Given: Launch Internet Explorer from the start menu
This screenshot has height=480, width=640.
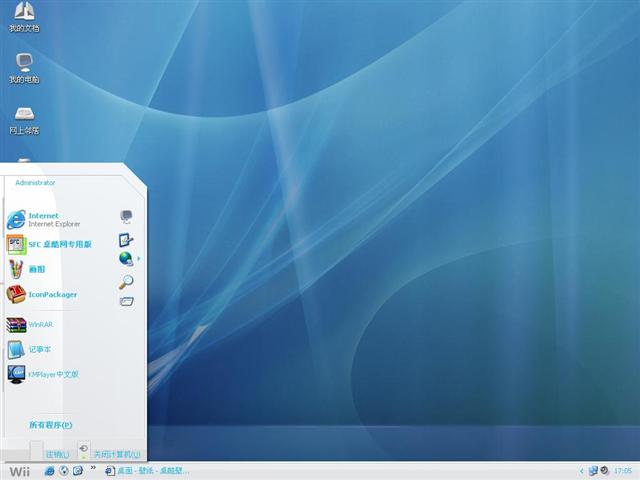Looking at the screenshot, I should click(44, 220).
